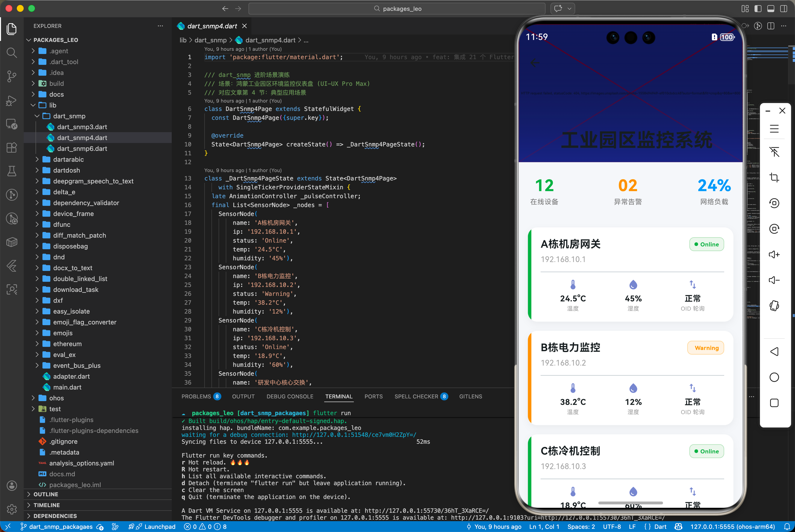Expand the OUTLINE section

click(x=46, y=494)
